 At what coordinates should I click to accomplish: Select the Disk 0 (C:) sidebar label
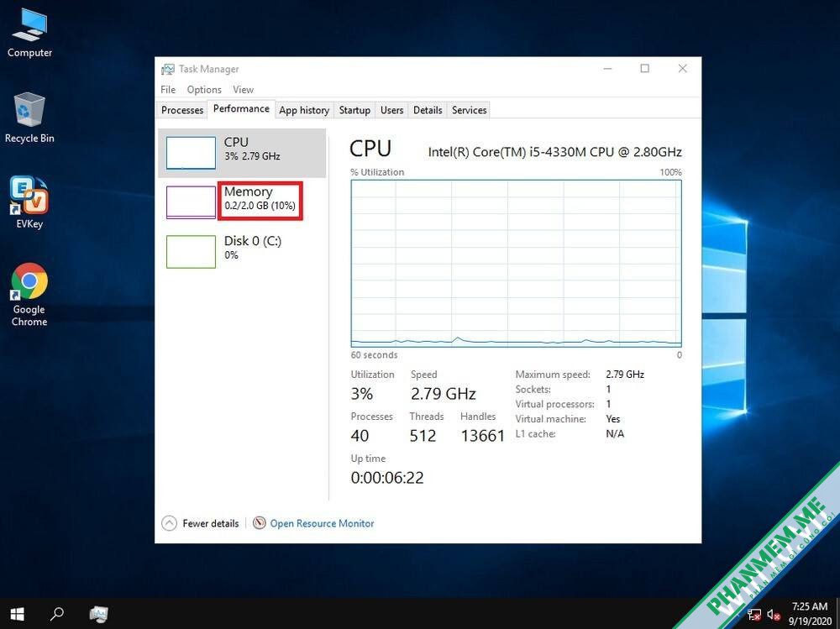pyautogui.click(x=253, y=240)
